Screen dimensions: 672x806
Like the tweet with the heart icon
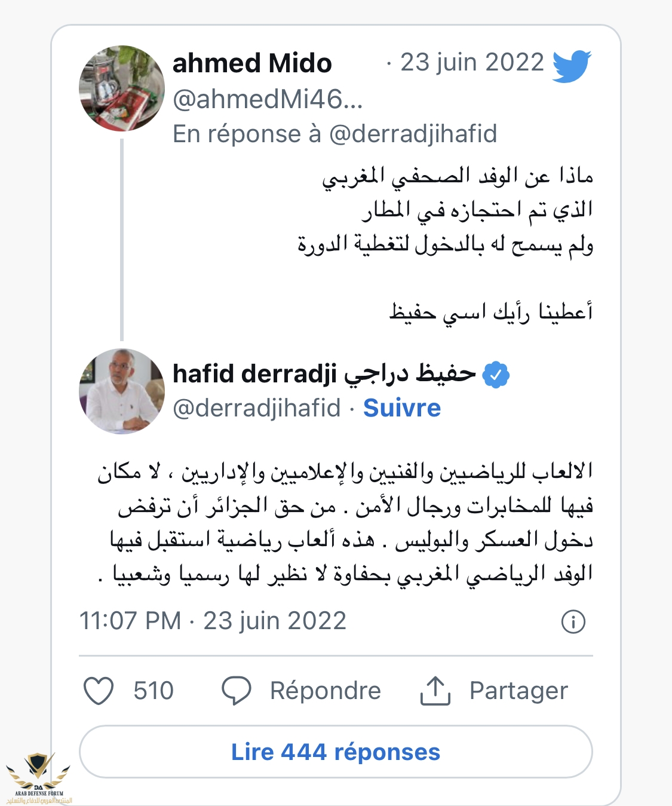click(x=99, y=691)
